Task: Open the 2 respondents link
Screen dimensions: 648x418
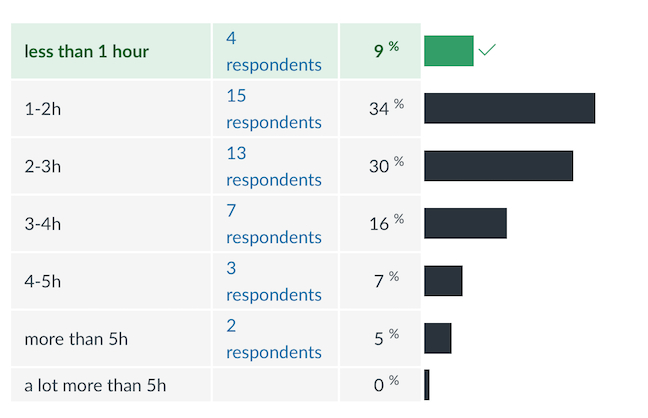Action: tap(273, 339)
